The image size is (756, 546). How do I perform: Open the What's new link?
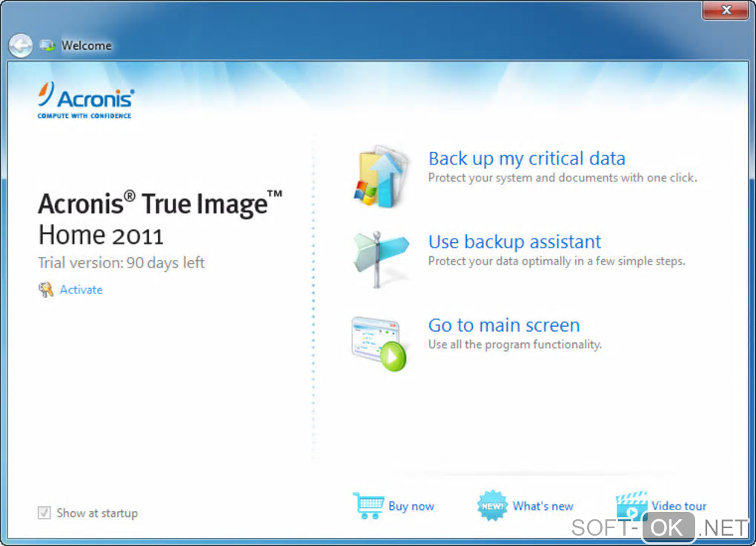pyautogui.click(x=543, y=506)
